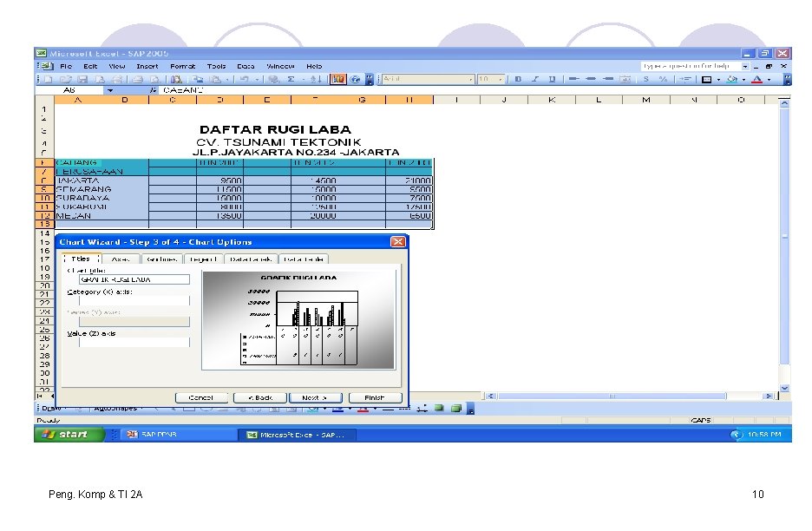This screenshot has height=531, width=812.
Task: Toggle Italic formatting
Action: click(535, 79)
